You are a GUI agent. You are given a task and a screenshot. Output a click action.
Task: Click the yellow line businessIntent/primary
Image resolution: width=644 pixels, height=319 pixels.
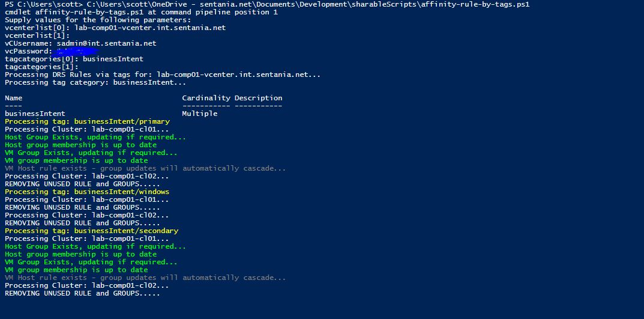pos(87,122)
